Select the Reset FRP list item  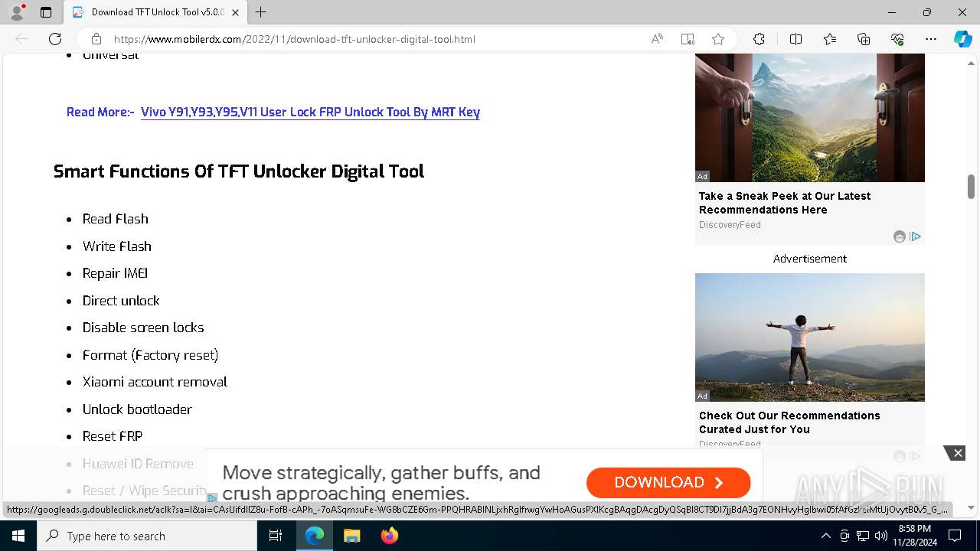[x=113, y=436]
